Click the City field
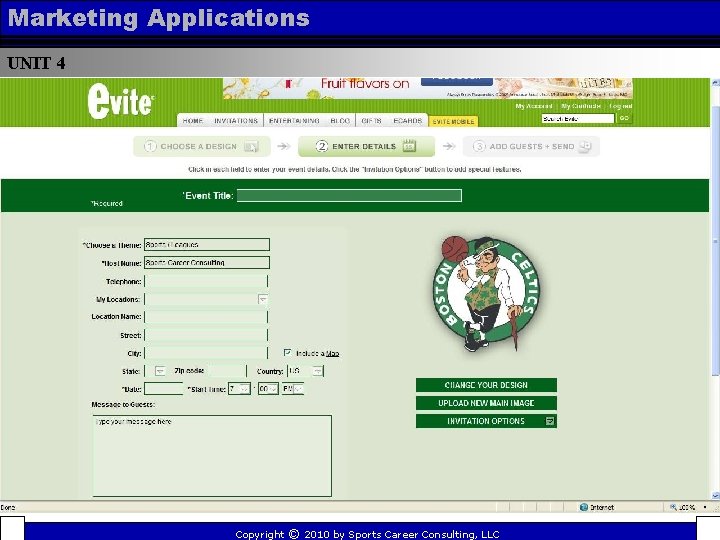Screen dimensions: 720x540 coord(206,353)
